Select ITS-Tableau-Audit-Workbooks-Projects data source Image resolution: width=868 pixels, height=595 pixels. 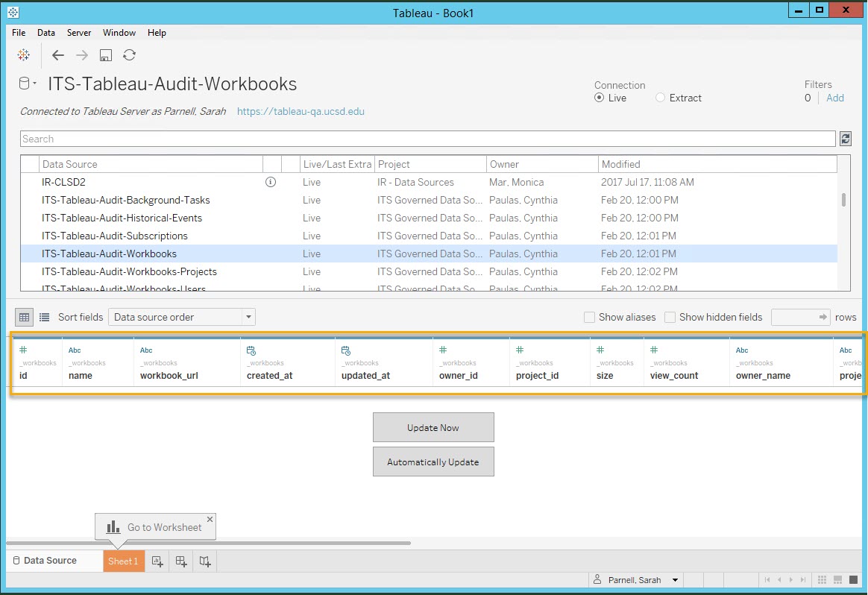[429, 271]
